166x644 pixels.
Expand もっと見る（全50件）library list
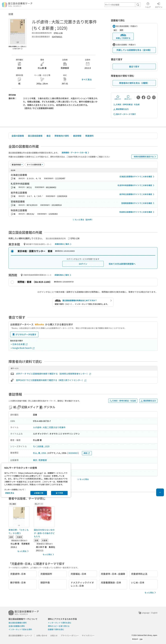83,220
